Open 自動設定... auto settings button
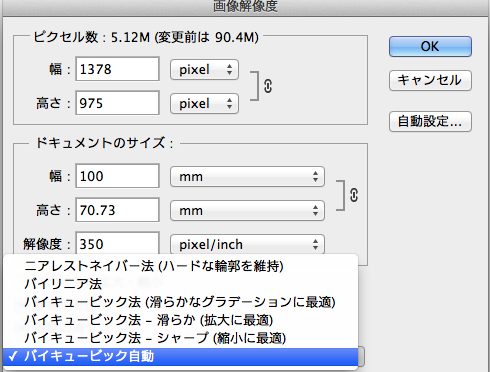 430,121
